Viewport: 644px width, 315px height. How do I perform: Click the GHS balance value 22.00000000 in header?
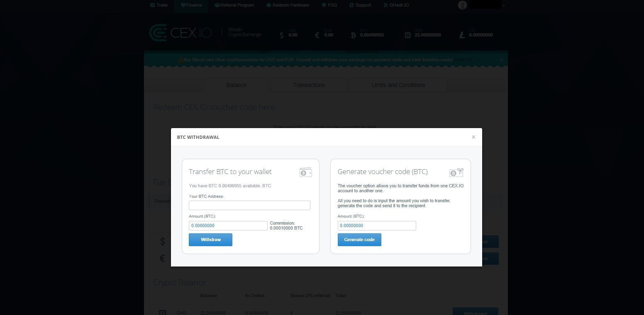427,35
